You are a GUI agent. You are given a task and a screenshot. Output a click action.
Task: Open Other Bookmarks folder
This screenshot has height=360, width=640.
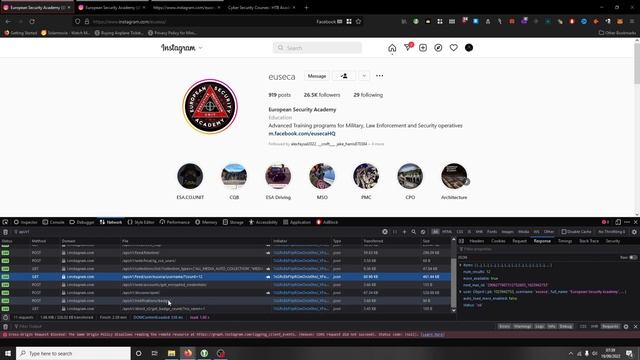617,33
